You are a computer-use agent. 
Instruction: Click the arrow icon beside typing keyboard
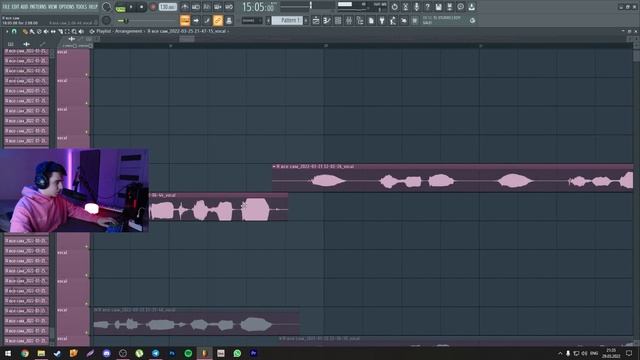(x=196, y=20)
